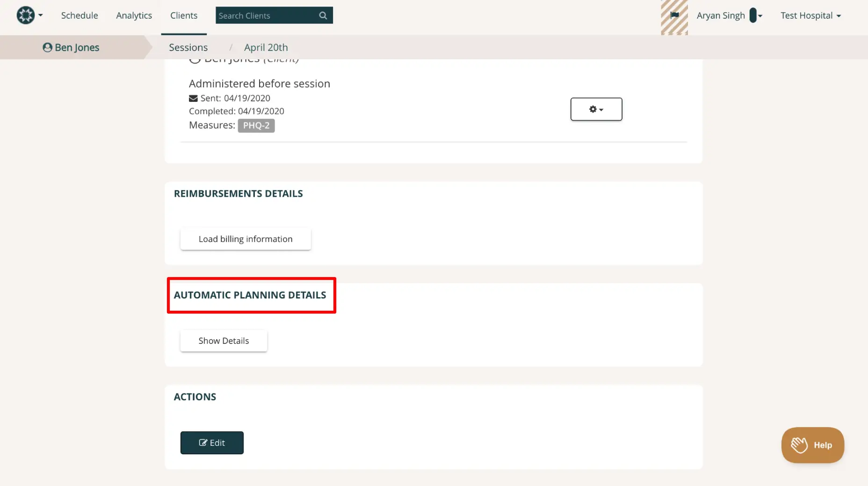Show Details under Automatic Planning Details
Image resolution: width=868 pixels, height=486 pixels.
pos(223,341)
